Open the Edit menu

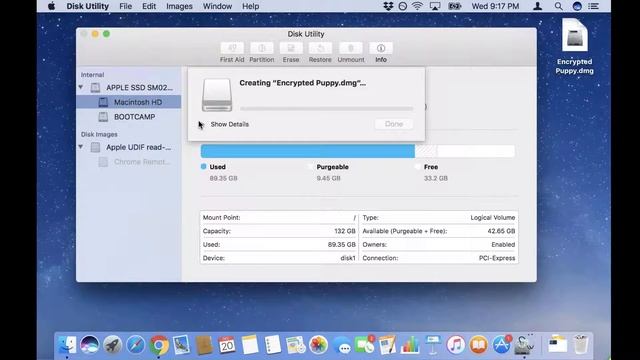149,6
